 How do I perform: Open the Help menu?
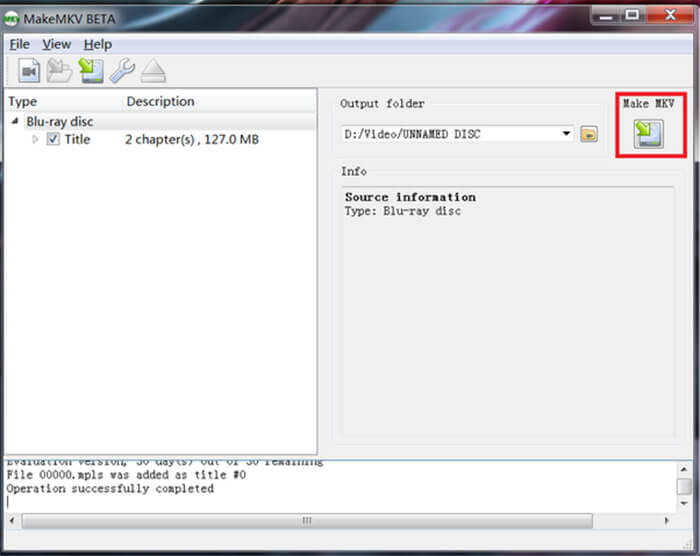pyautogui.click(x=97, y=44)
